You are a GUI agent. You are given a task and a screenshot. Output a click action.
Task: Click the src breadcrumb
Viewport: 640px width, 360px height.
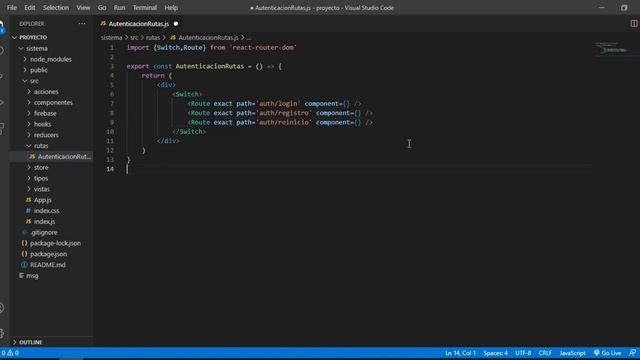134,38
